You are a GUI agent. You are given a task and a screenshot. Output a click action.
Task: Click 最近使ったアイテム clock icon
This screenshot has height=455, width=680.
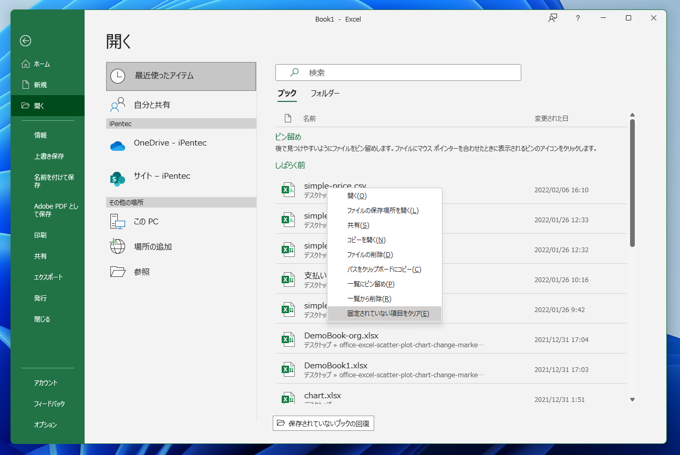[118, 76]
